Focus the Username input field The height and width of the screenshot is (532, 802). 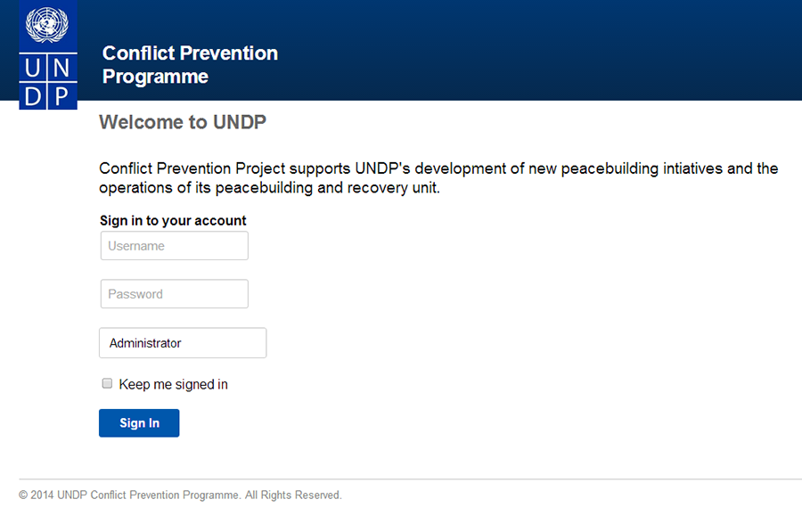pos(175,246)
